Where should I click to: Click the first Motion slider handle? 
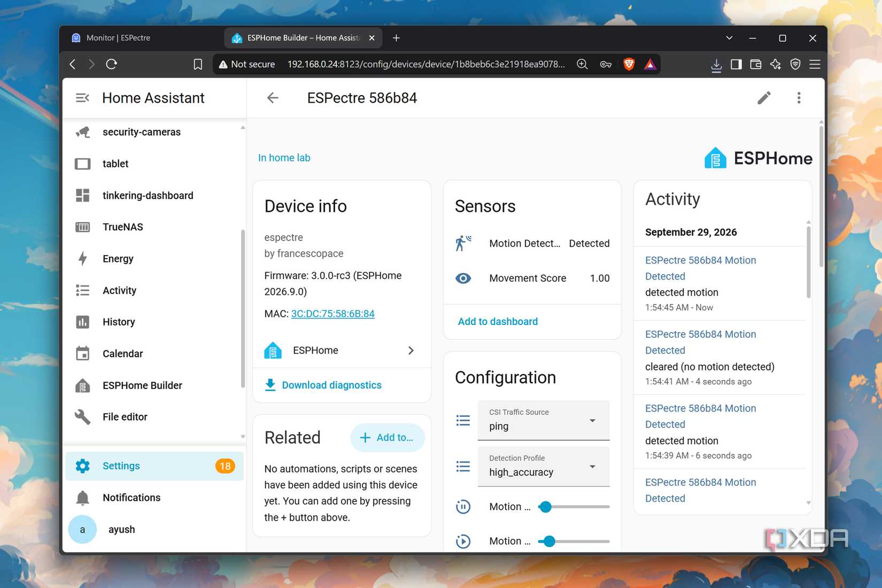[545, 507]
